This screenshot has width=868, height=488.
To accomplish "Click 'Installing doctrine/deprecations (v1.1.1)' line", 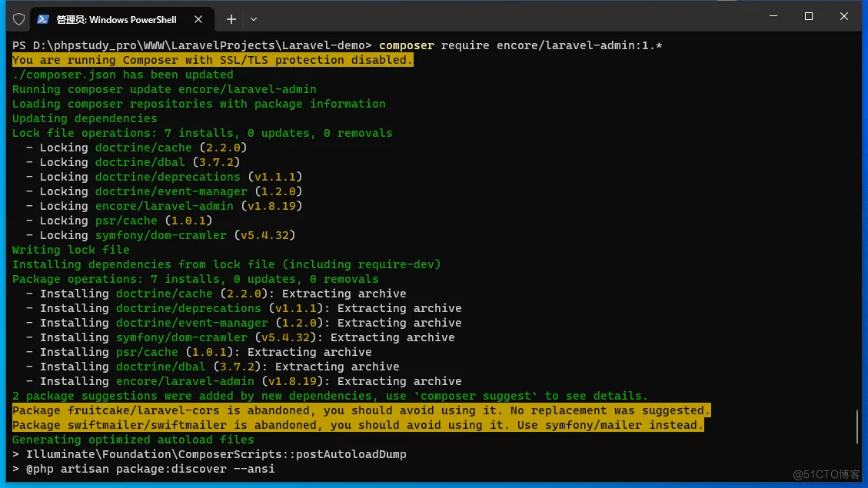I will click(244, 308).
